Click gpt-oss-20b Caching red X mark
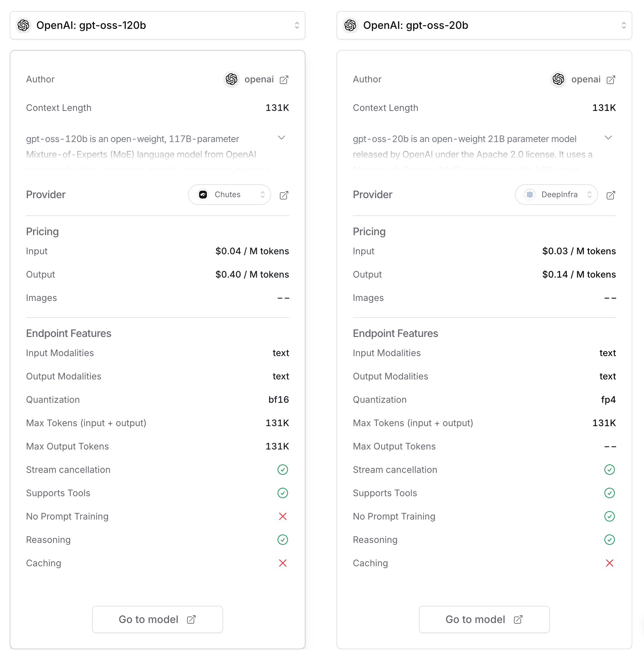This screenshot has width=644, height=659. [609, 563]
